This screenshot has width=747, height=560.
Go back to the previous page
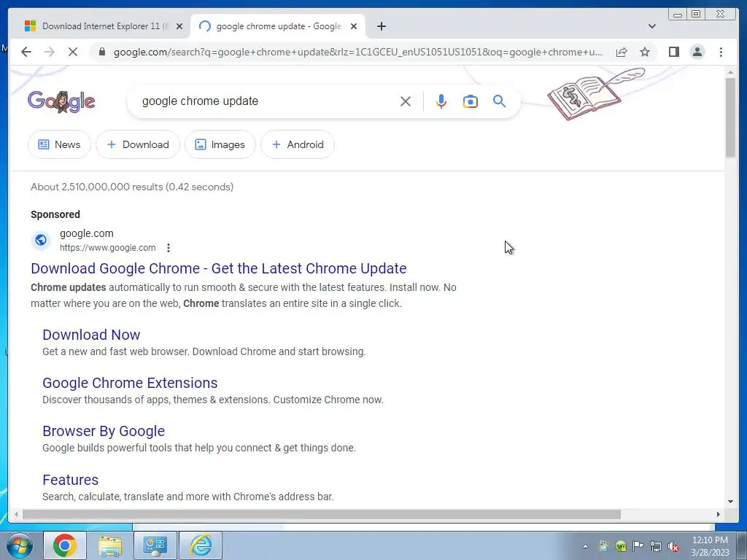click(x=26, y=52)
